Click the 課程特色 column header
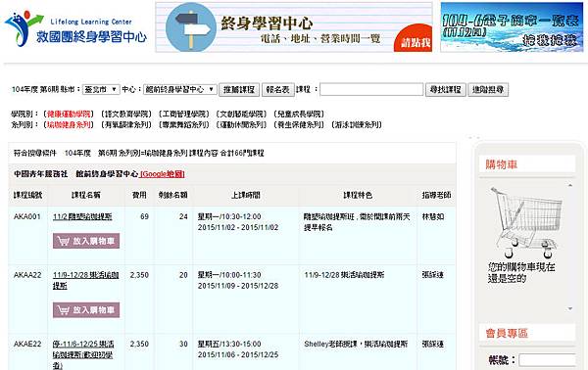This screenshot has width=588, height=370. click(358, 195)
